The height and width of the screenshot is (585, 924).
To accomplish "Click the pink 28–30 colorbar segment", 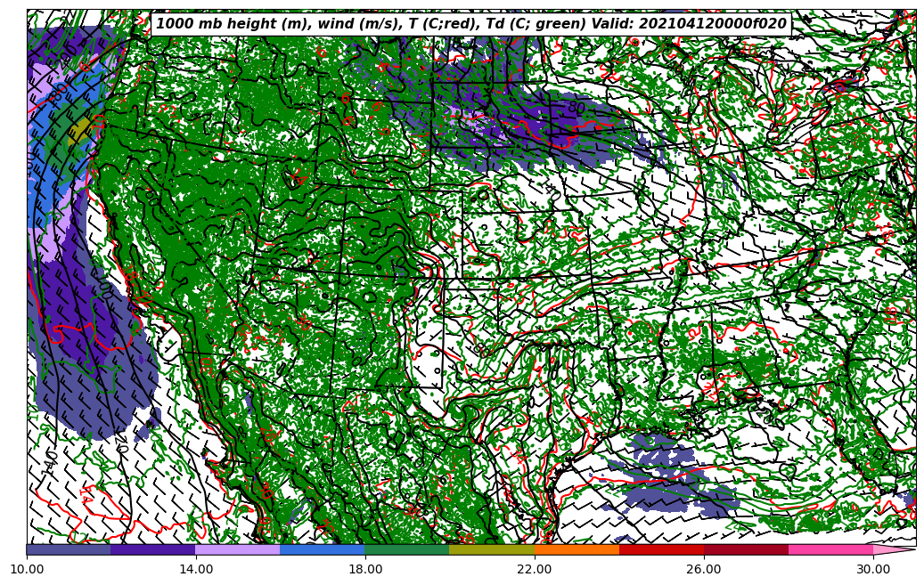I will click(830, 549).
